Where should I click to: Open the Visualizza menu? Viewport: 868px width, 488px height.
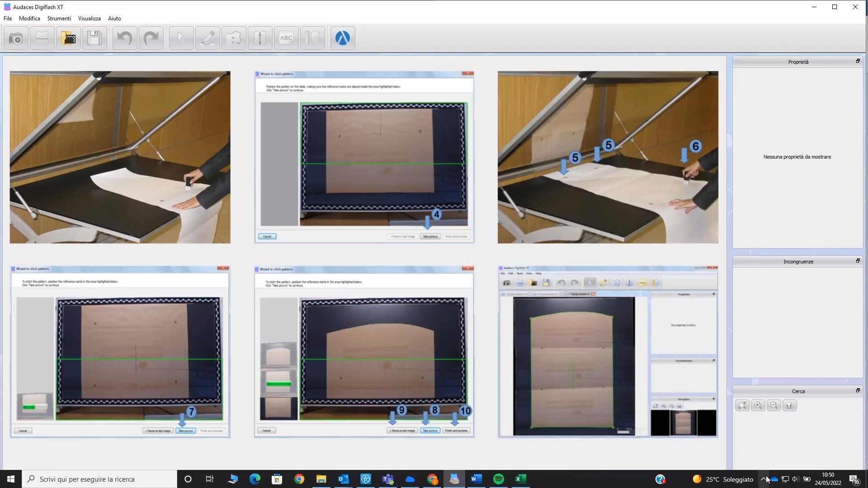[89, 19]
